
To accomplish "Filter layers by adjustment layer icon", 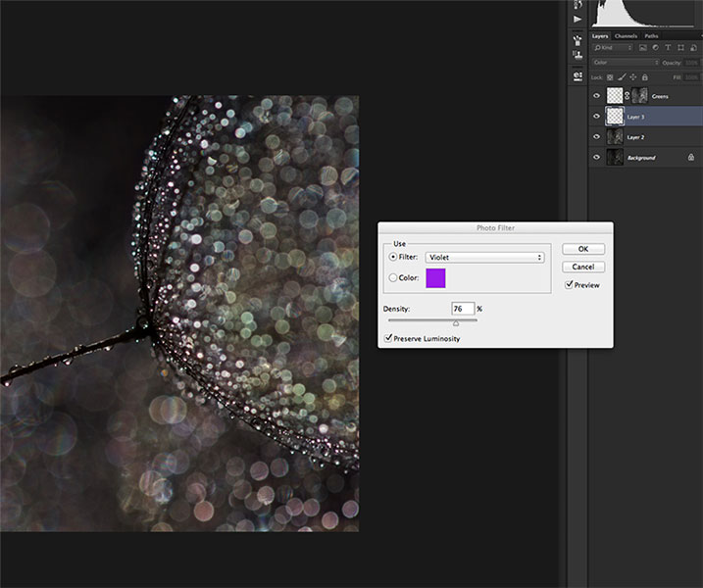I will [x=655, y=47].
